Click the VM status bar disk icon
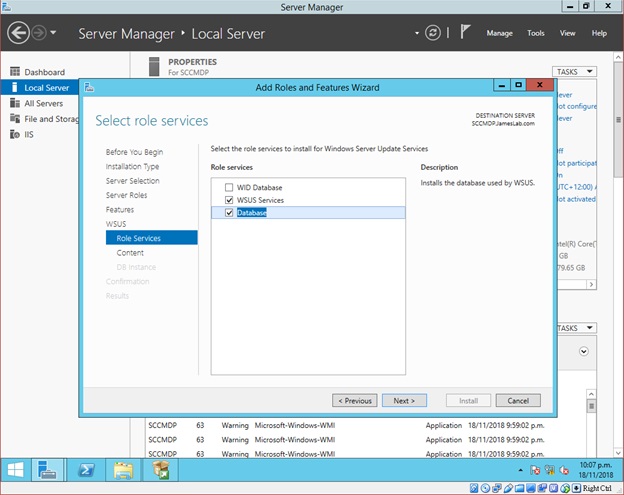The height and width of the screenshot is (495, 624). click(x=474, y=488)
